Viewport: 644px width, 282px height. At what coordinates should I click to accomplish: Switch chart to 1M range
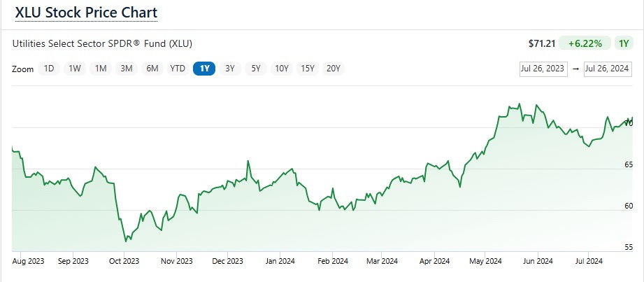pos(101,69)
